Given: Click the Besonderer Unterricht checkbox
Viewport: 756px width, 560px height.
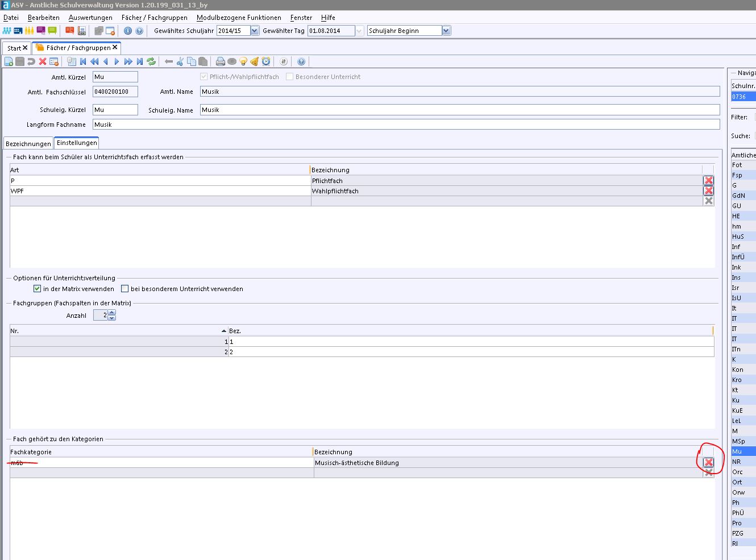Looking at the screenshot, I should click(290, 77).
